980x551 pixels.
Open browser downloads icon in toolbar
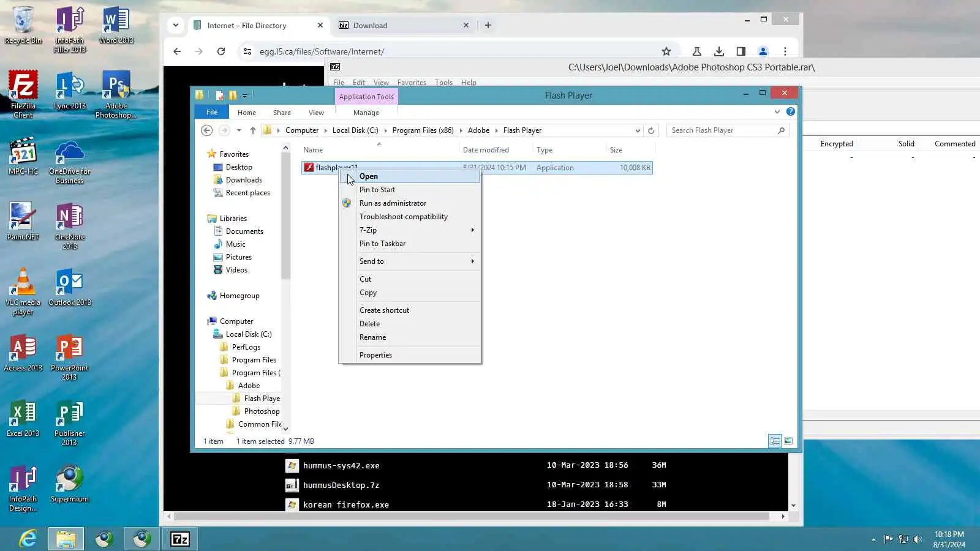pos(719,51)
